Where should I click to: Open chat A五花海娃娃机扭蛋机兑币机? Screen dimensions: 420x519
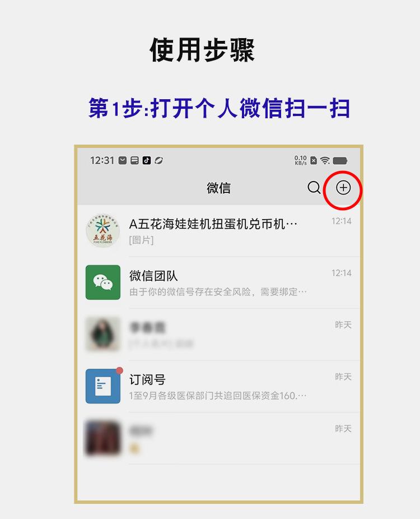(218, 231)
